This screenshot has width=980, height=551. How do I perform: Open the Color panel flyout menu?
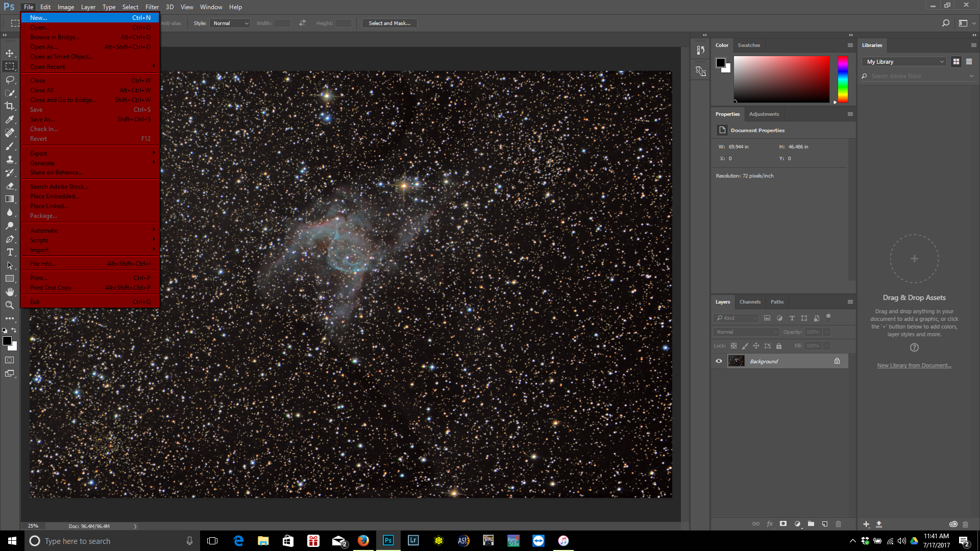[850, 45]
